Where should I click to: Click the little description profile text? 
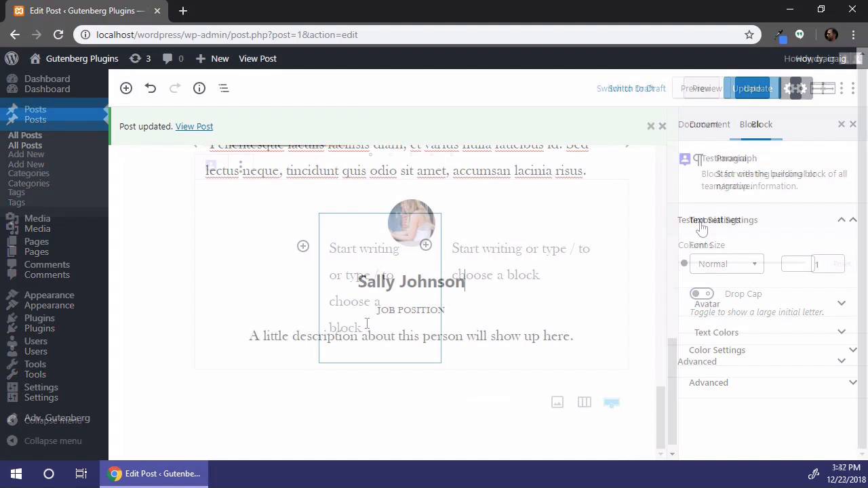(x=411, y=335)
